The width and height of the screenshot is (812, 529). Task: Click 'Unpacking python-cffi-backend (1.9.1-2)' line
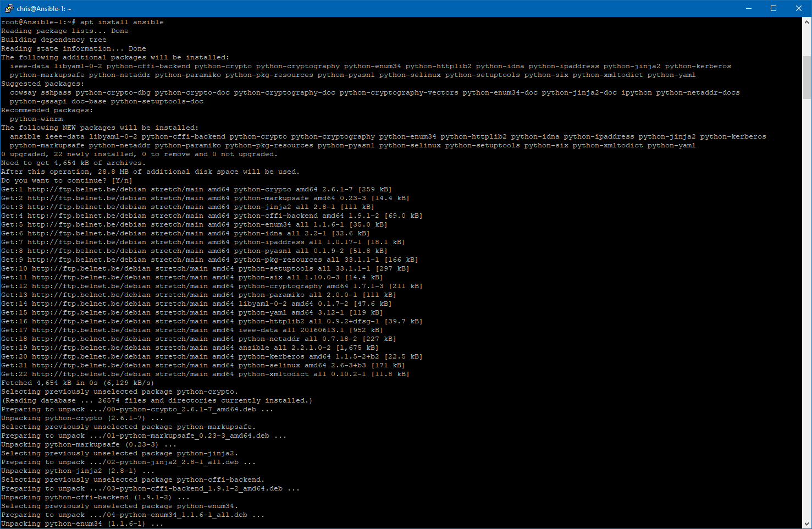[x=96, y=497]
